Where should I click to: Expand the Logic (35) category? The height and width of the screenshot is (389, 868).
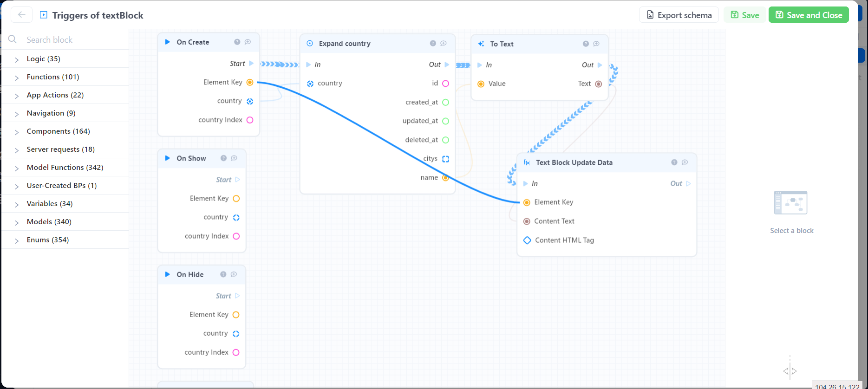click(65, 59)
